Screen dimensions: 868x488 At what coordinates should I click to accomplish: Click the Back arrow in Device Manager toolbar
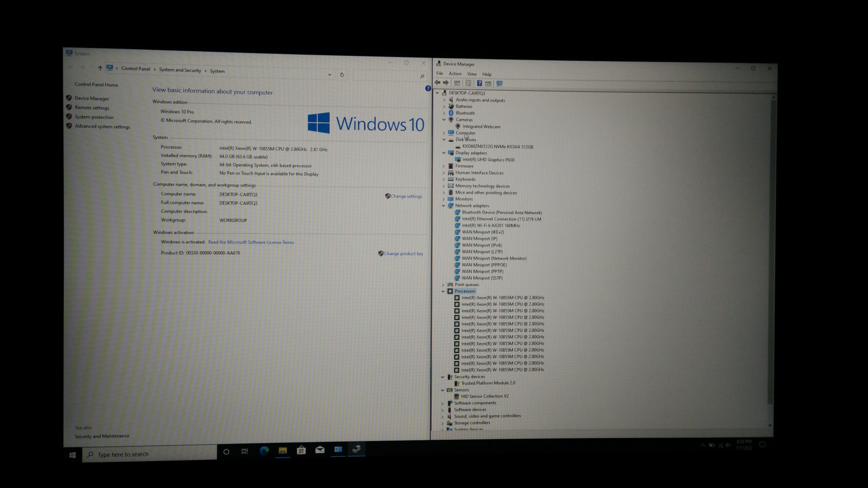point(437,83)
